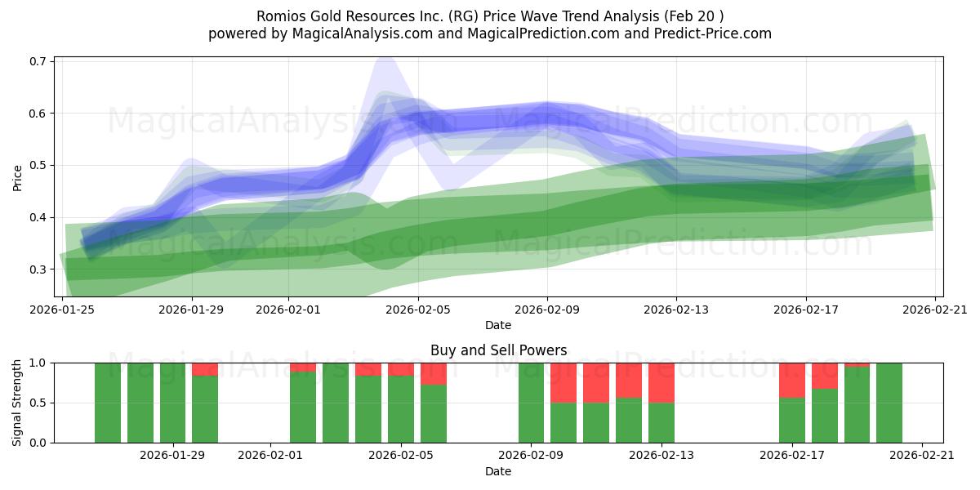Click the "Date" label under the Buy and Sell Powers chart
This screenshot has height=490, width=980.
[498, 471]
